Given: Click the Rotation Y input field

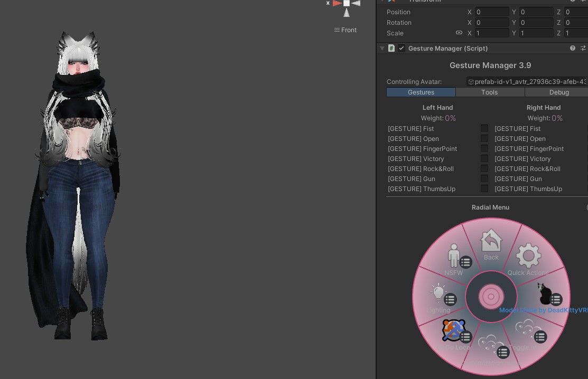Looking at the screenshot, I should tap(537, 23).
